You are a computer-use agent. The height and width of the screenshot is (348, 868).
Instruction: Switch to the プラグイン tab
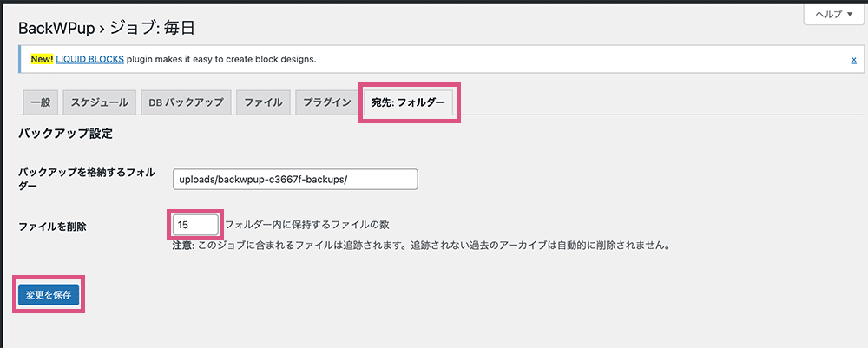326,102
